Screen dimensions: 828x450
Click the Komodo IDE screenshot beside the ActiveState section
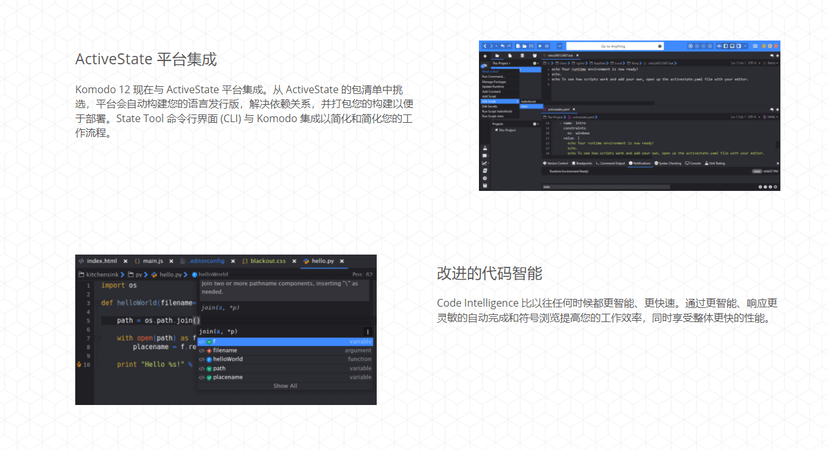point(629,116)
